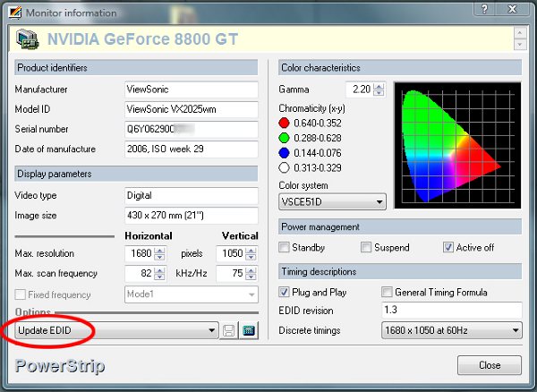Enable the Standby power management checkbox
The width and height of the screenshot is (537, 392).
[284, 247]
